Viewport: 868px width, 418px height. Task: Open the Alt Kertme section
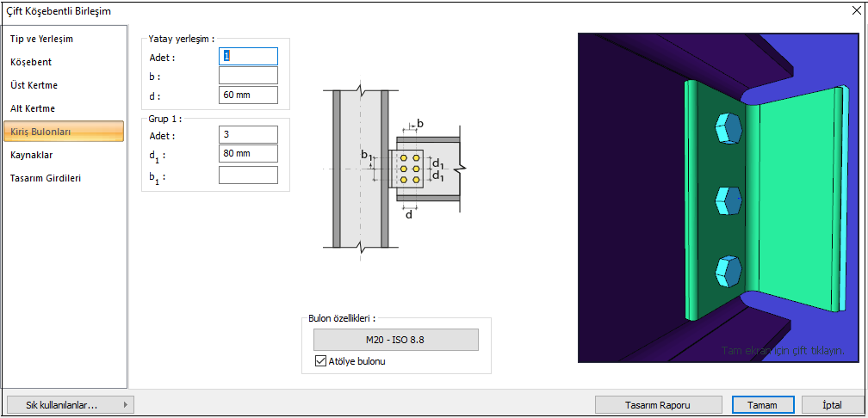click(64, 109)
